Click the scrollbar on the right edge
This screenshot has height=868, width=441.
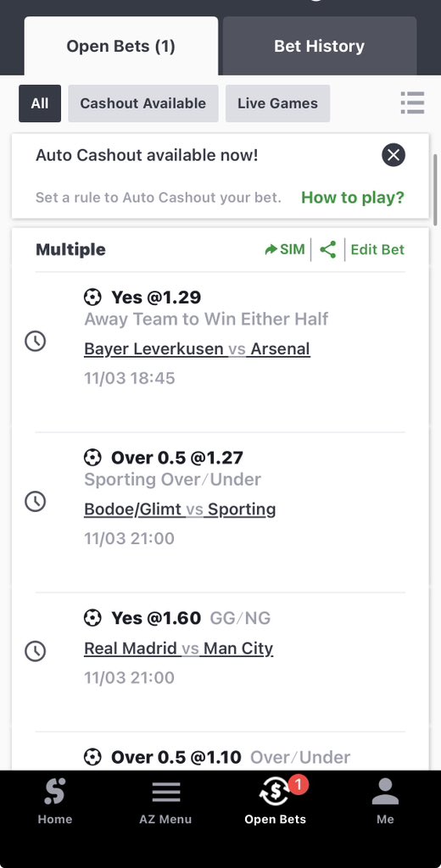(437, 191)
